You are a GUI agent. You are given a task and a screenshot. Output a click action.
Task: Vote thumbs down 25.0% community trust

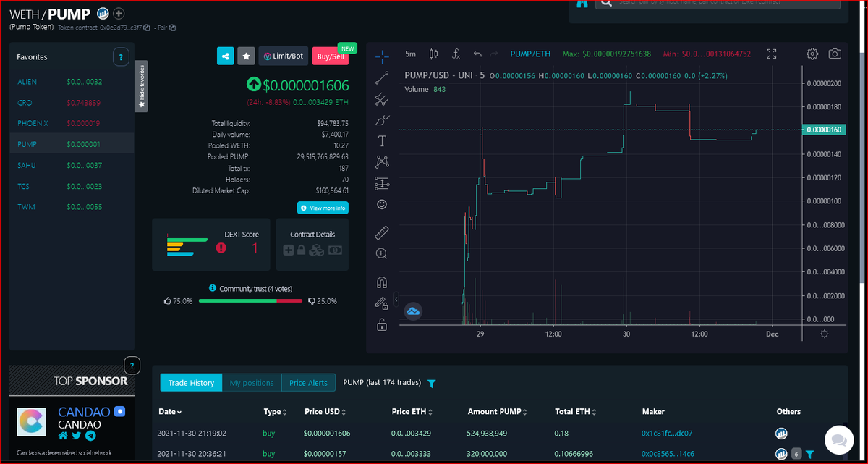(x=311, y=300)
